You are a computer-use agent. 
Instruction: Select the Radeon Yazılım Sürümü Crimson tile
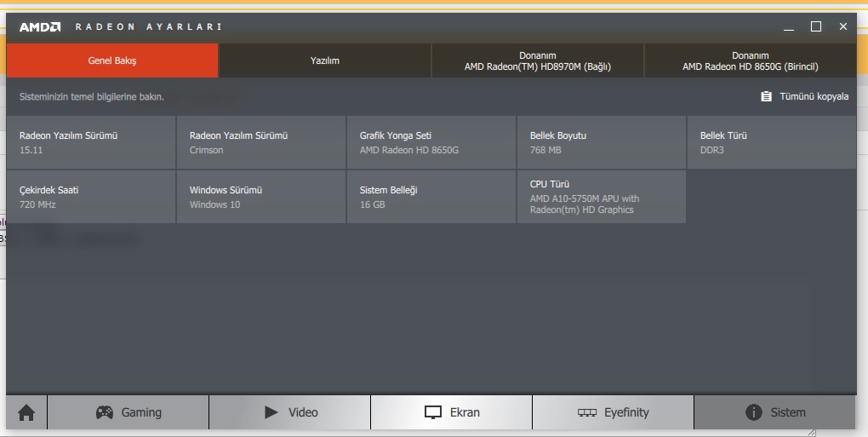point(261,142)
